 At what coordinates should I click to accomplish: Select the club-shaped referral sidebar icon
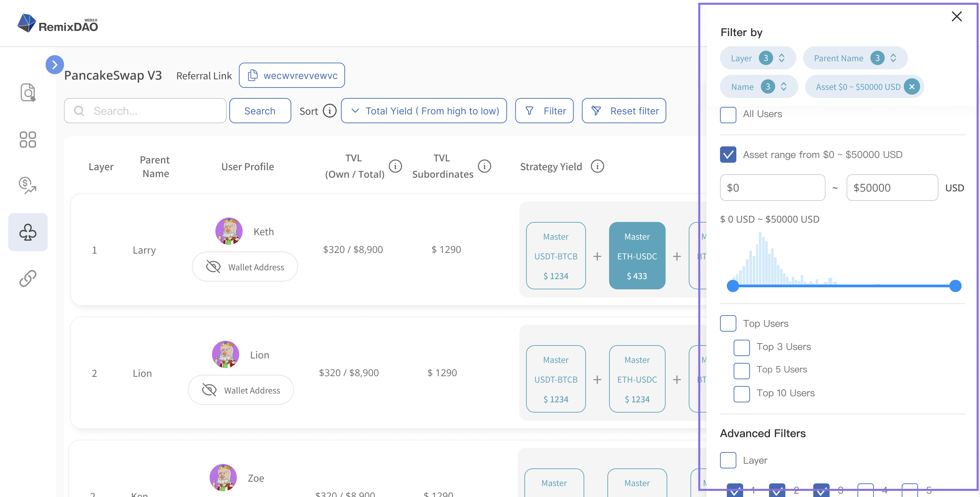[x=28, y=232]
